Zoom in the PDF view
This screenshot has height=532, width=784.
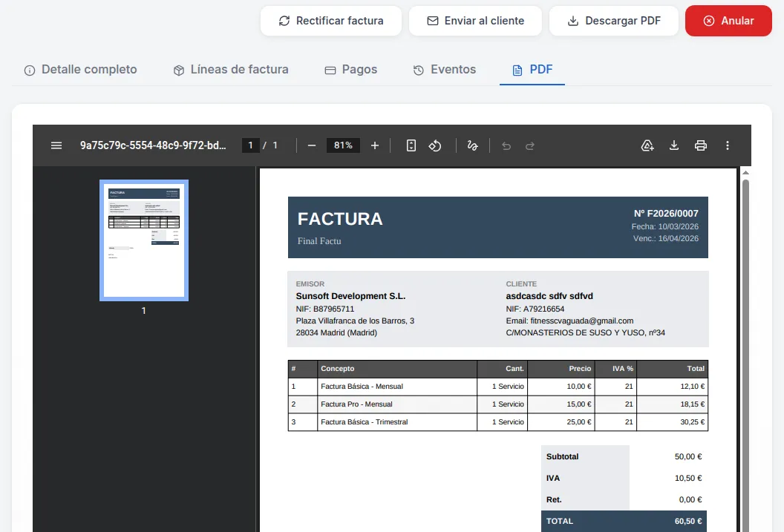tap(375, 145)
